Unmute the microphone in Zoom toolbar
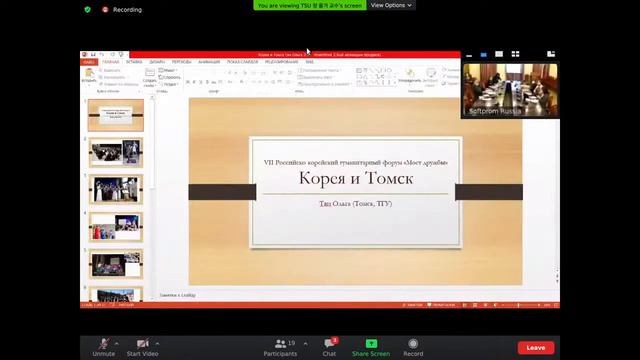 click(x=104, y=347)
